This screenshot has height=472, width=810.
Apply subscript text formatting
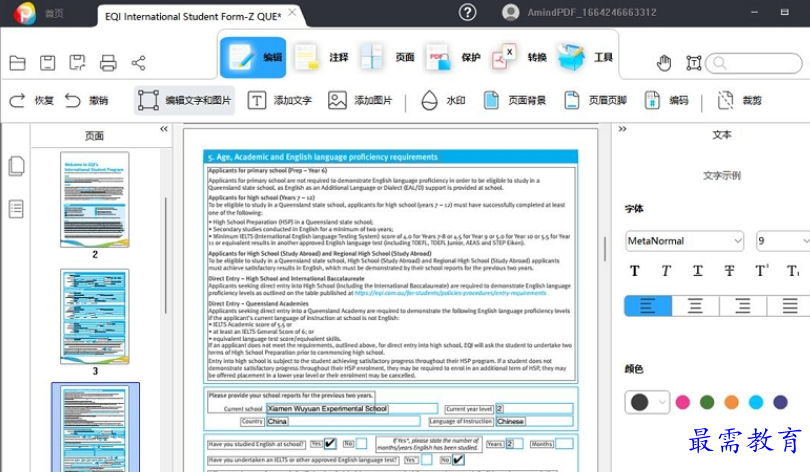(x=793, y=271)
